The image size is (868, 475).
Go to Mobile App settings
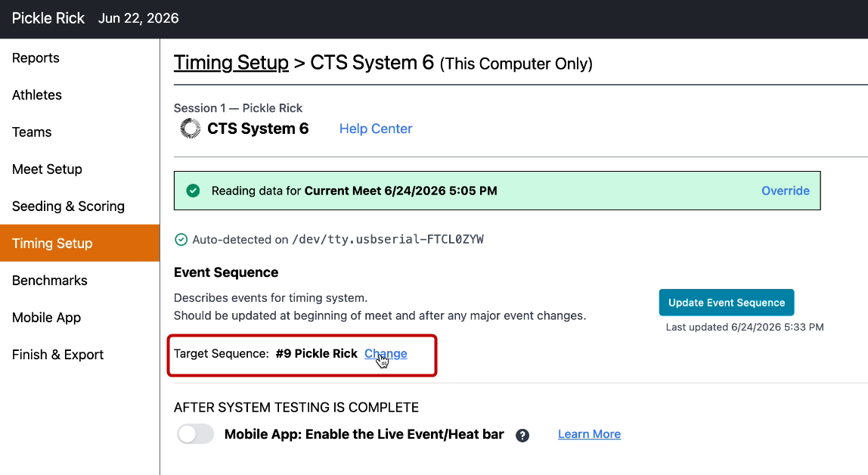click(x=79, y=317)
